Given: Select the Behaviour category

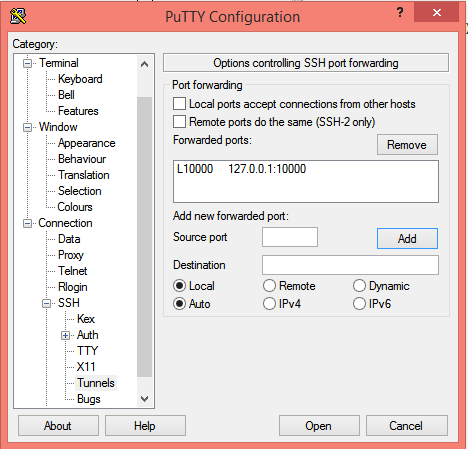Looking at the screenshot, I should coord(82,159).
